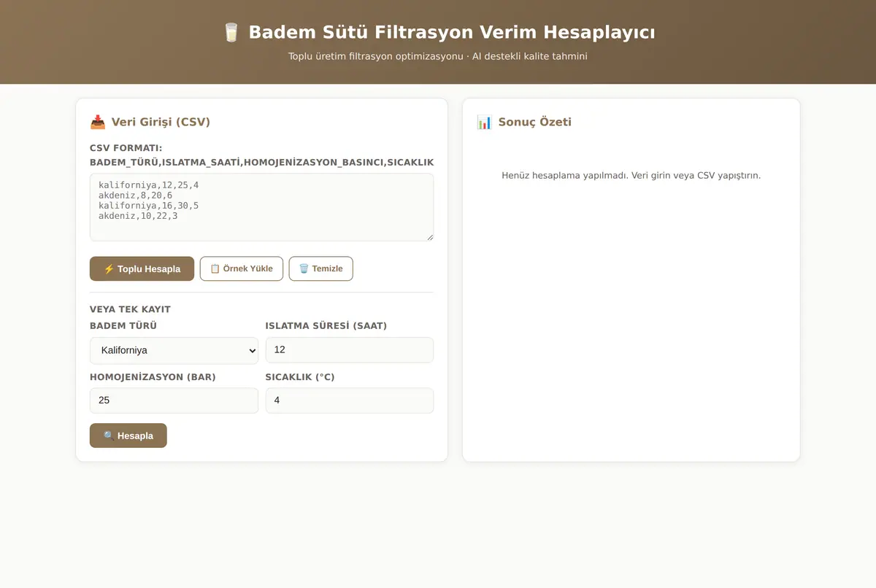Focus the CSV data textarea
876x588 pixels.
[261, 207]
